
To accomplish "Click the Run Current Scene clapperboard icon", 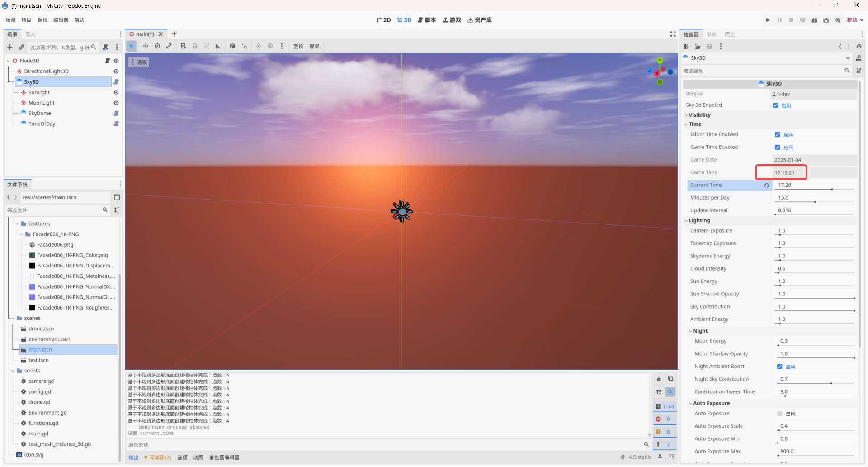I will (x=814, y=20).
